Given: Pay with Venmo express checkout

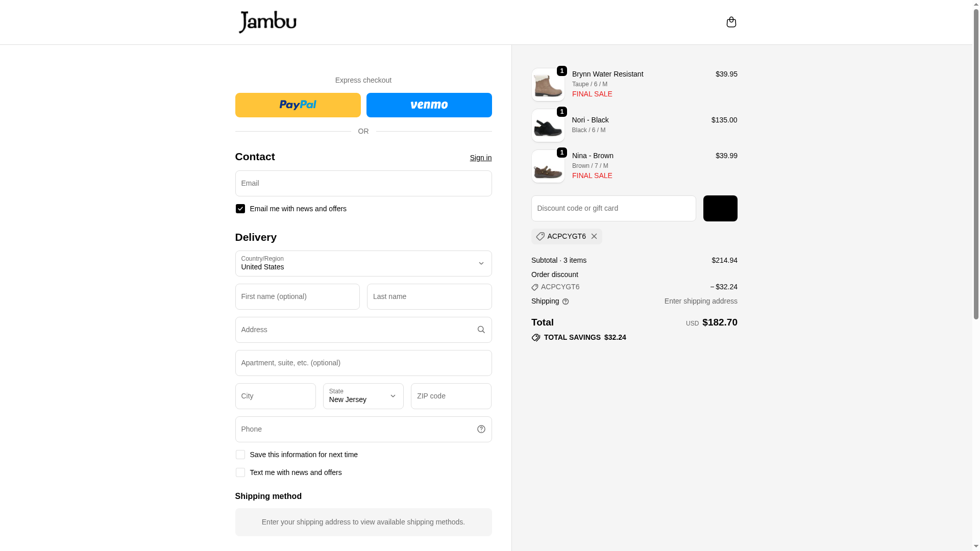Looking at the screenshot, I should tap(429, 105).
